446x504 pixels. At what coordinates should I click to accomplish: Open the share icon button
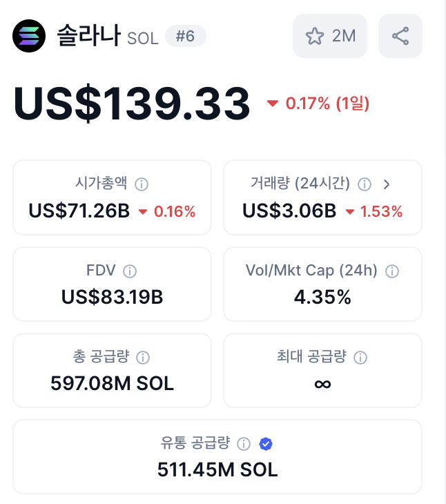click(400, 36)
